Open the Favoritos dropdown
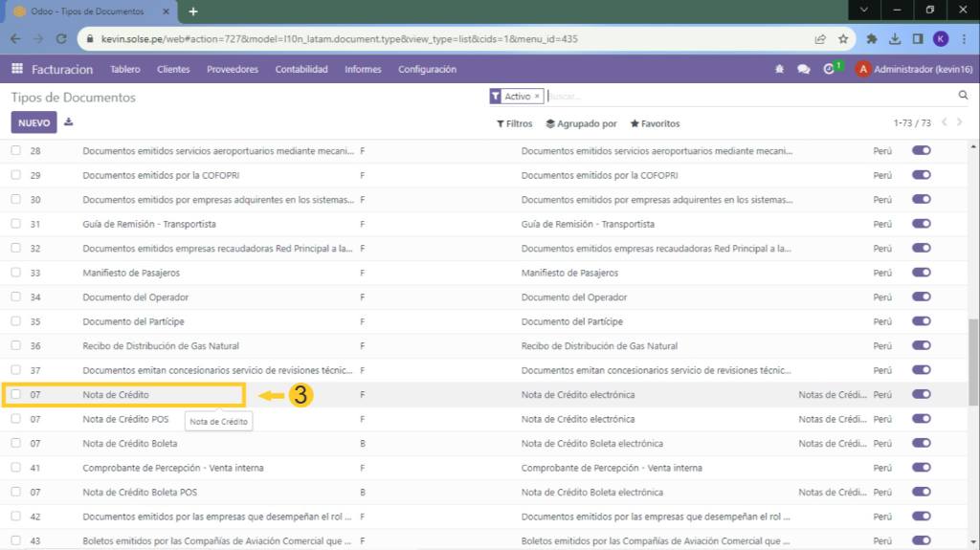 click(655, 123)
